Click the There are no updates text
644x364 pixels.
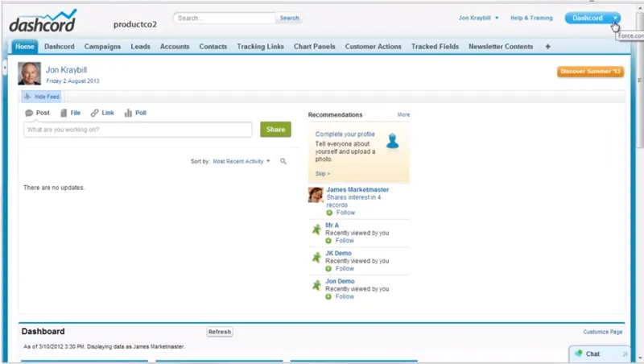pyautogui.click(x=54, y=188)
